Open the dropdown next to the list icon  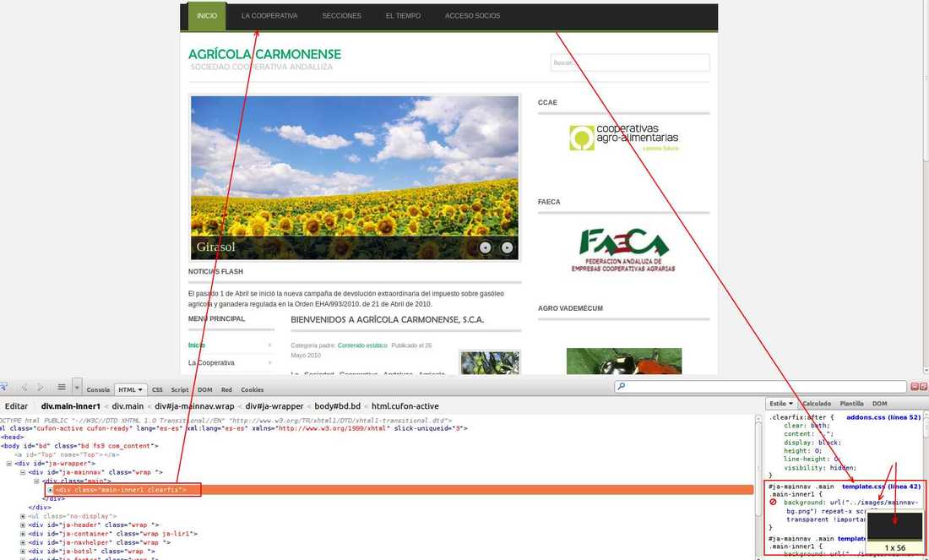pos(77,388)
